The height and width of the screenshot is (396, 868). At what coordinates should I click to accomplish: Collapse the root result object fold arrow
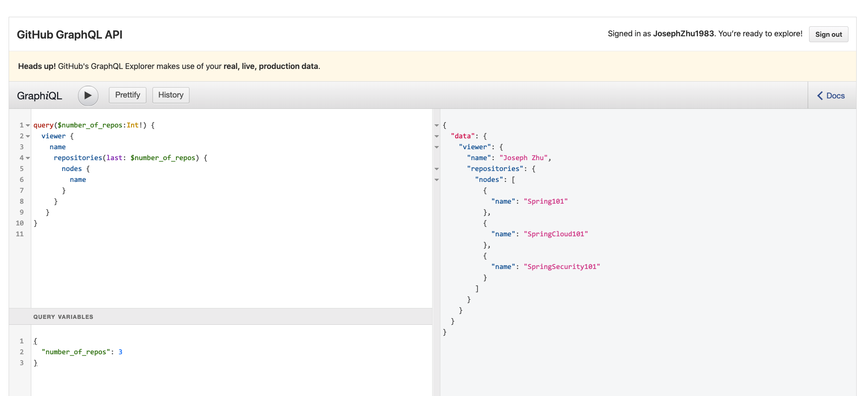coord(437,126)
